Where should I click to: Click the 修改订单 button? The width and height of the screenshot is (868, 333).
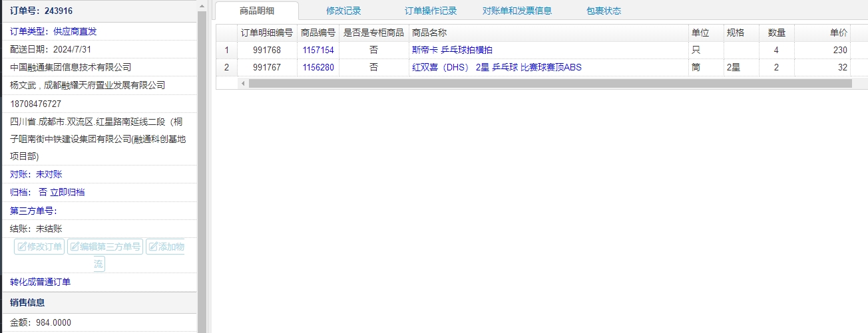point(40,247)
